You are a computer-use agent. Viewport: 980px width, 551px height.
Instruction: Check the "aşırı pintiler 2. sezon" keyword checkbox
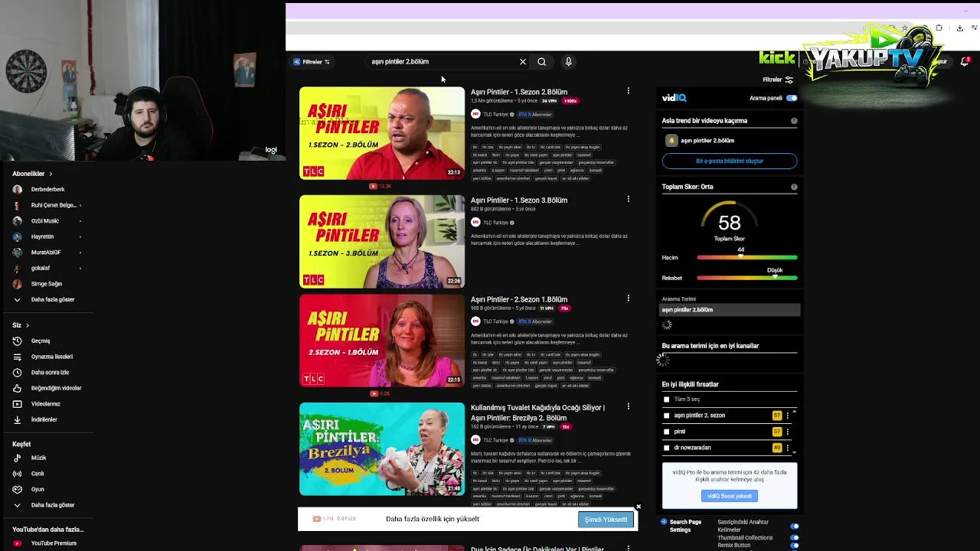tap(666, 416)
